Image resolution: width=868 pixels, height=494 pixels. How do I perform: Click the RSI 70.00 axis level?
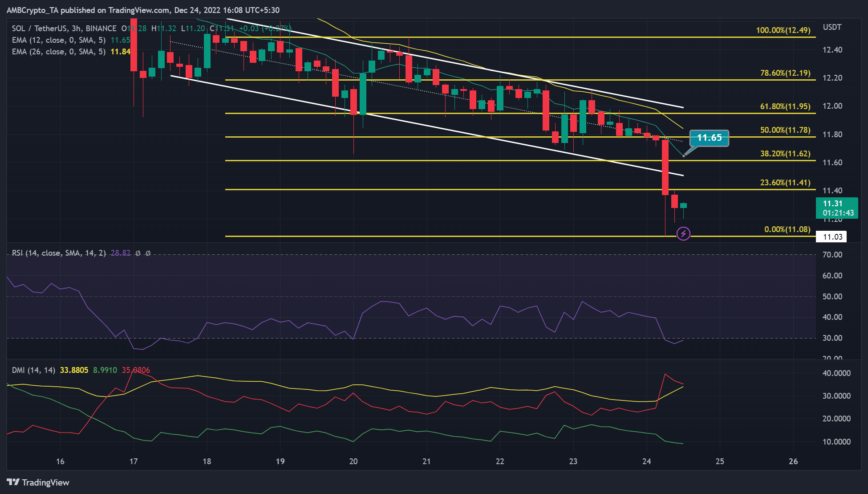coord(832,255)
